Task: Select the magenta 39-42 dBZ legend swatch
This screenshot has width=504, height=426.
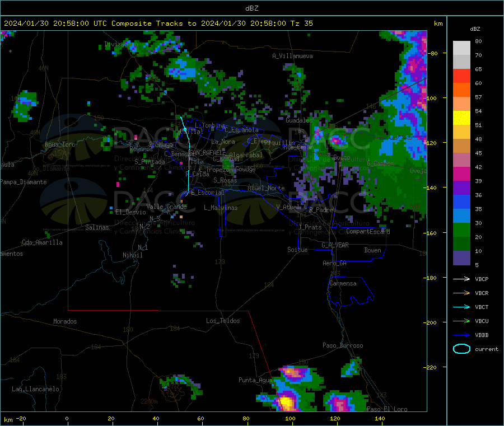Action: [461, 174]
